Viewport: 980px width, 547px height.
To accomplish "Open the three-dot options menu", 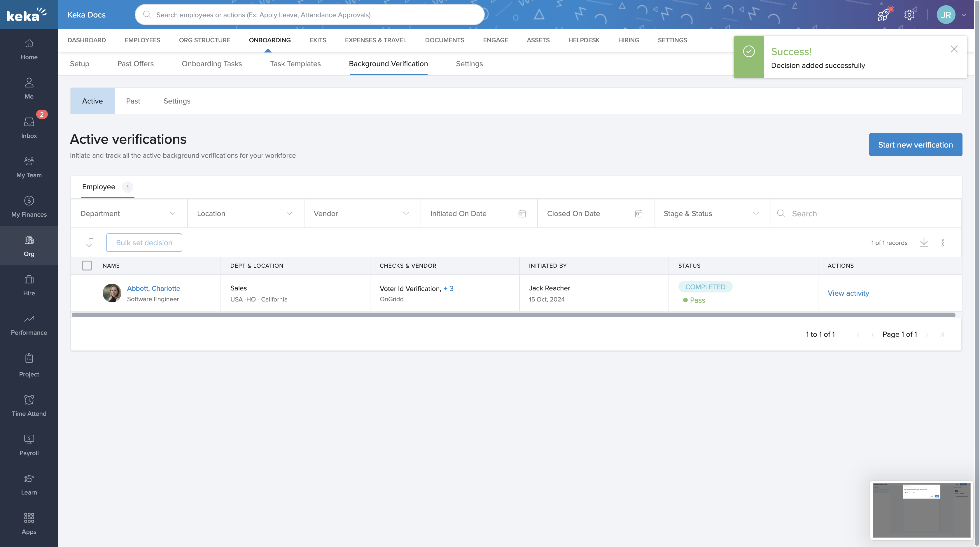I will point(942,242).
